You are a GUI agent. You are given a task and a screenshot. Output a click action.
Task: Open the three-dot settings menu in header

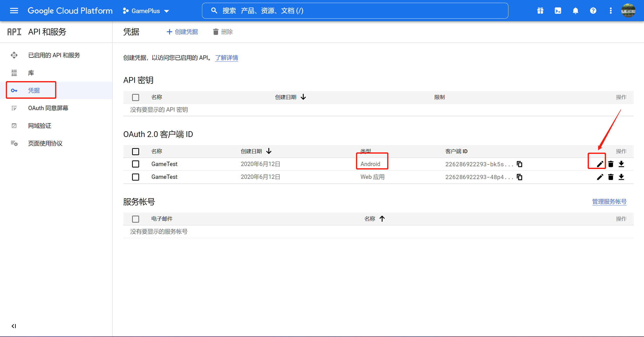pyautogui.click(x=611, y=11)
